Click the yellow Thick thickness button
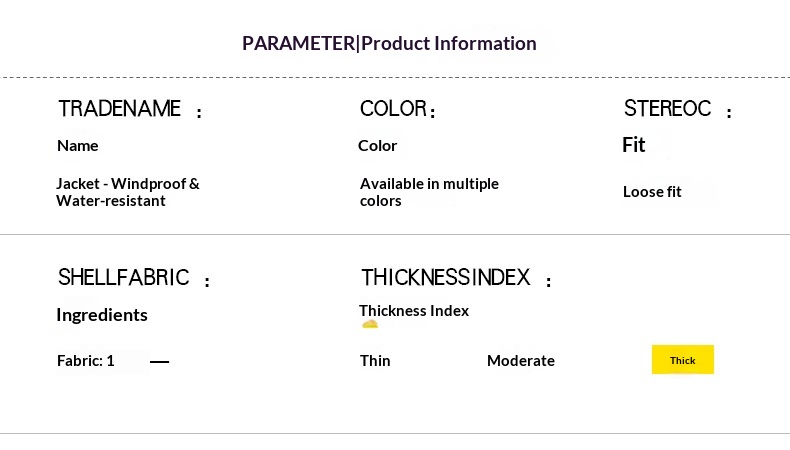Screen dimensions: 790x450 tap(682, 360)
